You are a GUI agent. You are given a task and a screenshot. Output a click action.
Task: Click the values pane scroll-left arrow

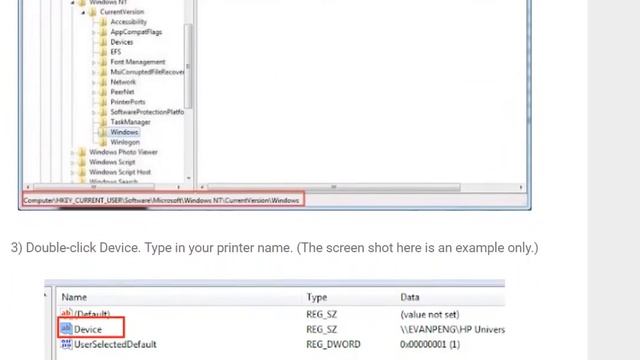tap(202, 187)
